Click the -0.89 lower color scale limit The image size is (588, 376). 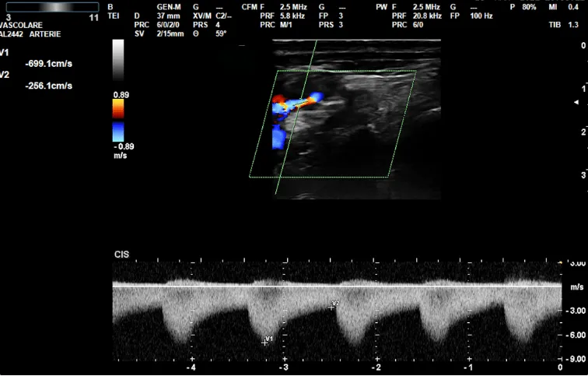124,146
